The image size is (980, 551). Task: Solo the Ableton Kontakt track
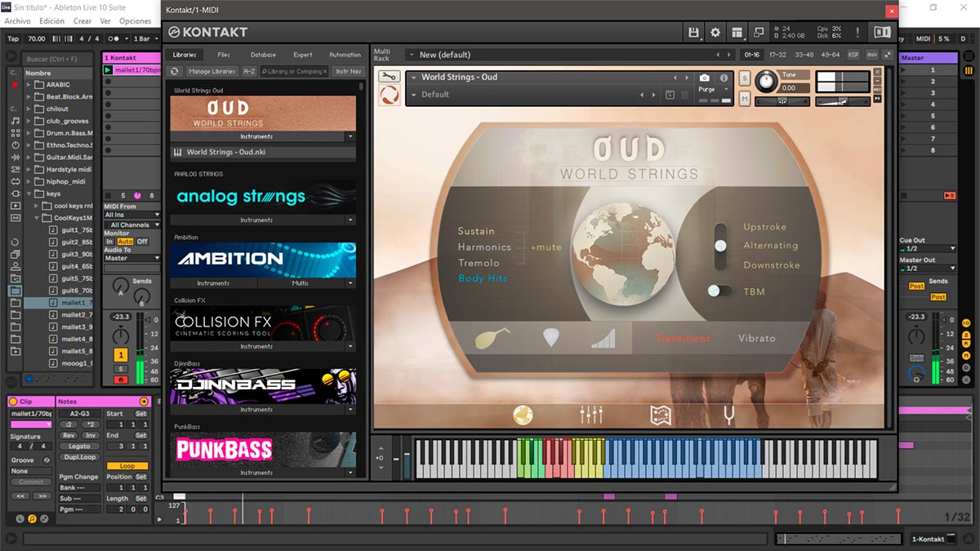[121, 369]
